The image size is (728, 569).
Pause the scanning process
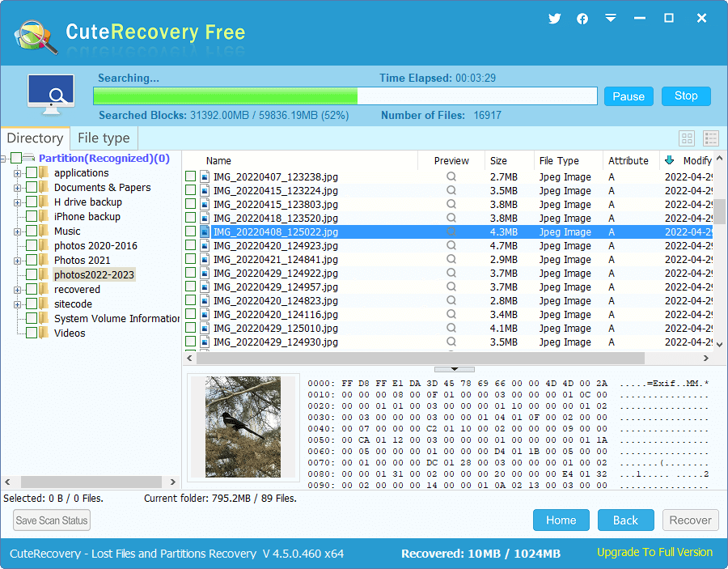click(628, 96)
